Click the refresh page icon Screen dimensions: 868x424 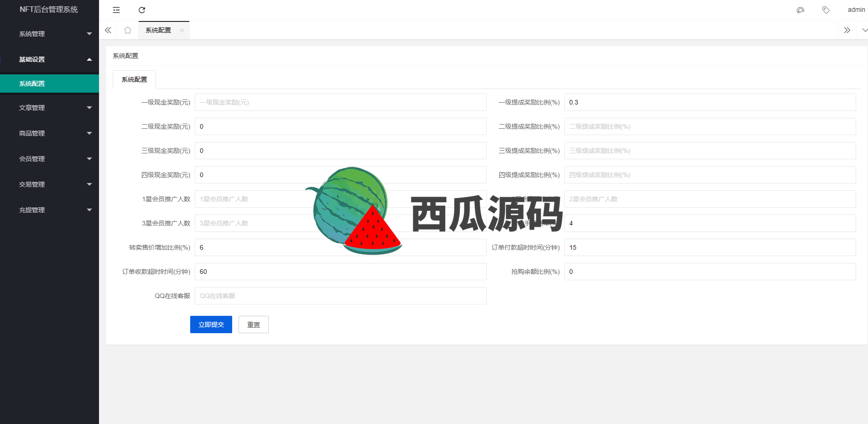pos(142,10)
